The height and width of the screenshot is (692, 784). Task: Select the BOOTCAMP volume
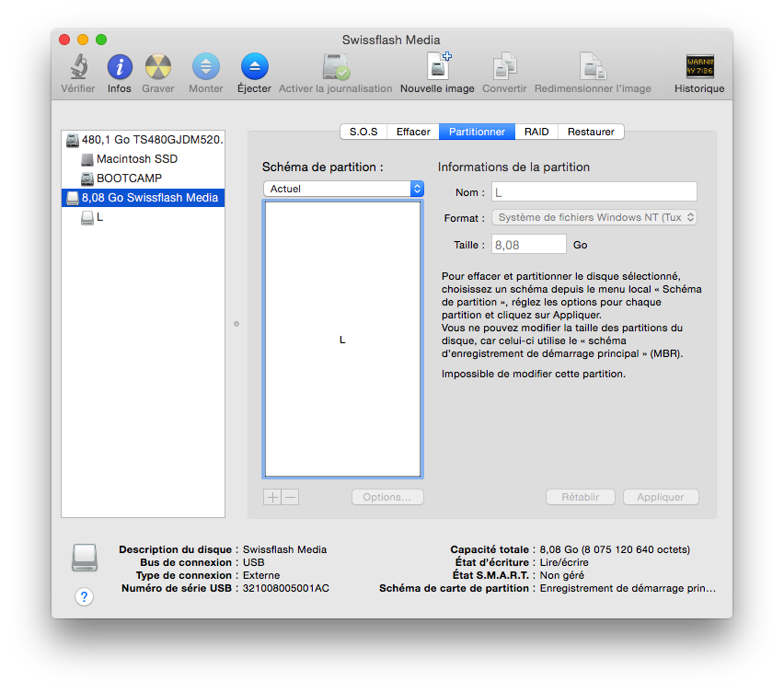tap(143, 179)
